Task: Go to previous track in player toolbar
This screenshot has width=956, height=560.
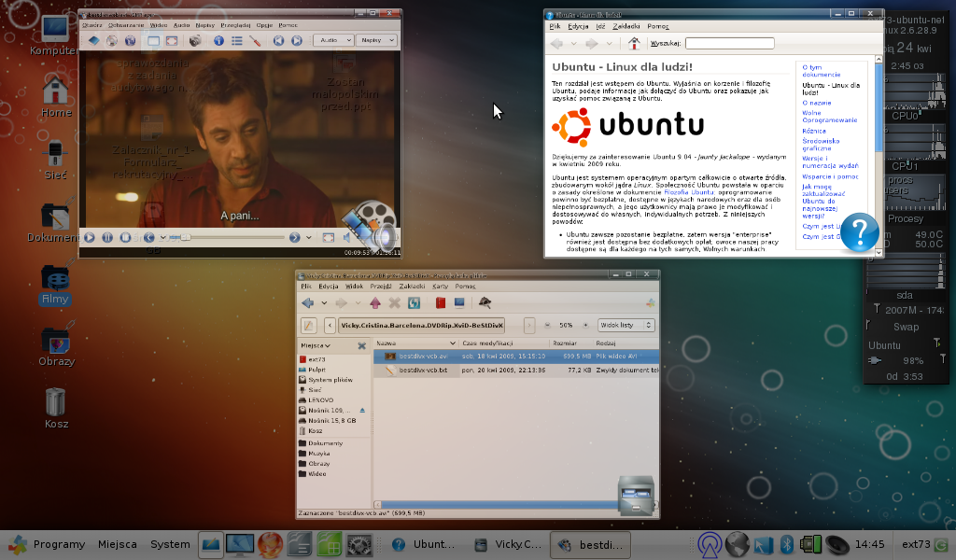Action: [x=278, y=41]
